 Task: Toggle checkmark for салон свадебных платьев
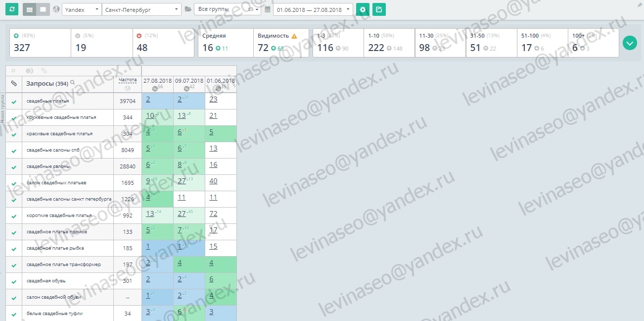pos(14,184)
